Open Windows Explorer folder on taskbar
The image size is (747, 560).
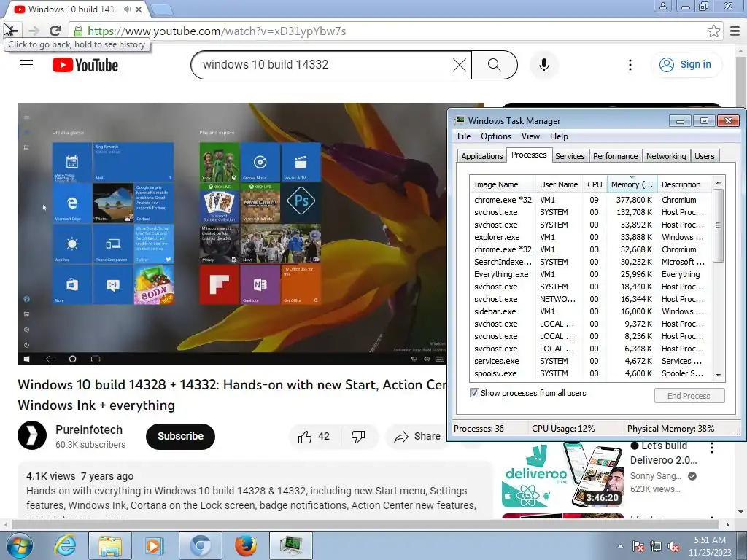[x=110, y=545]
